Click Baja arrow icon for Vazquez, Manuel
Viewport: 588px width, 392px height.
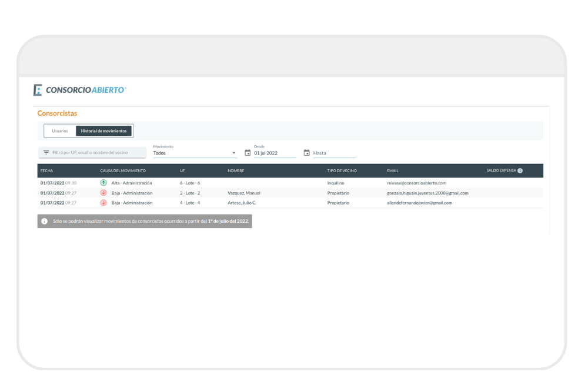(x=103, y=193)
